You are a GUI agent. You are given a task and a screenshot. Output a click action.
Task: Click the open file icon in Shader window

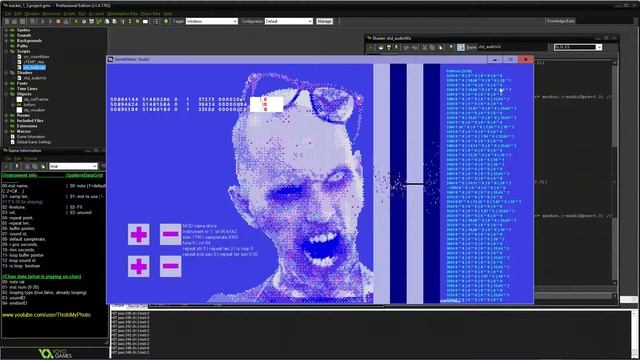[381, 47]
